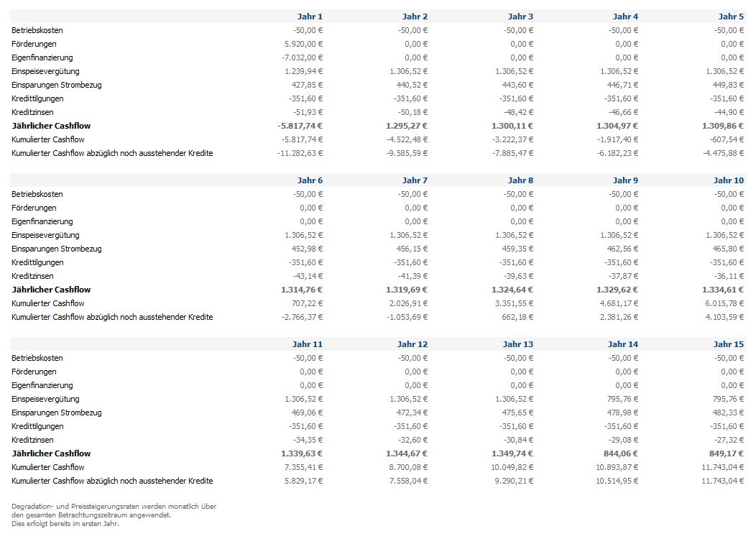Screen dimensions: 756x539
Task: Click the value 10.514,95 €
Action: [x=617, y=481]
